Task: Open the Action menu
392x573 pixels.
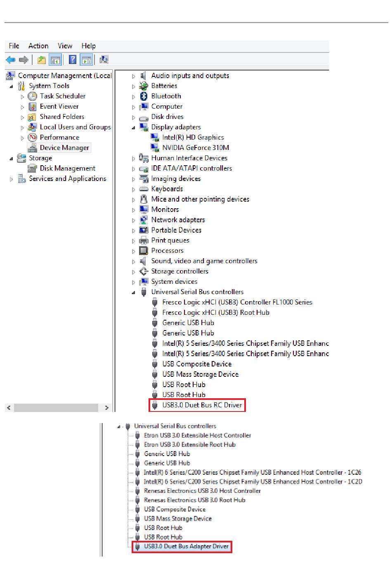Action: coord(38,46)
